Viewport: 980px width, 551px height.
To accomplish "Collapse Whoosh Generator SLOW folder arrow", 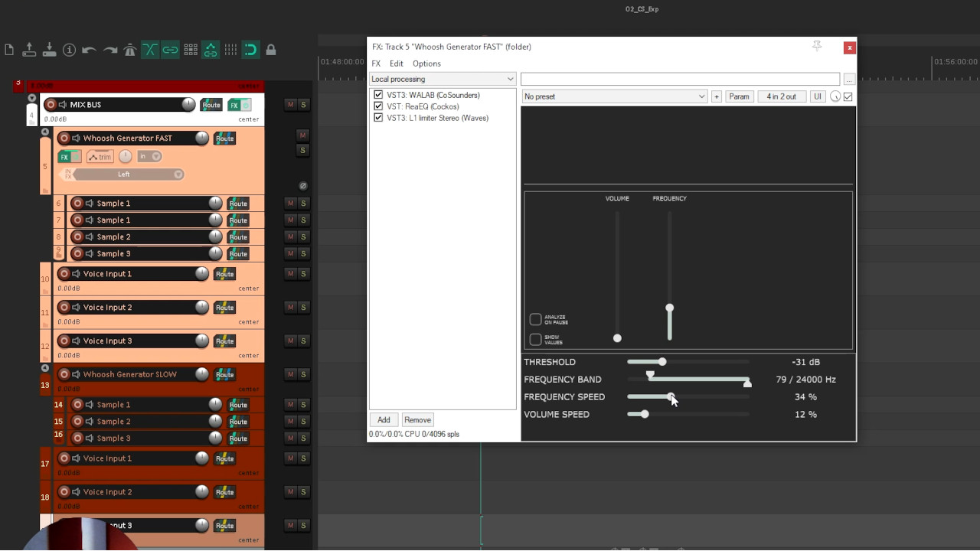I will pos(45,368).
